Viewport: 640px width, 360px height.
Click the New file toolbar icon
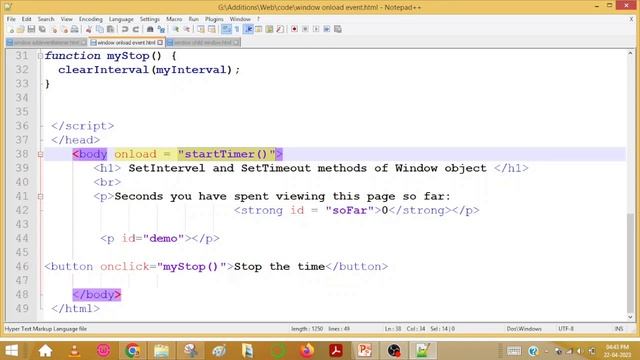tap(11, 29)
